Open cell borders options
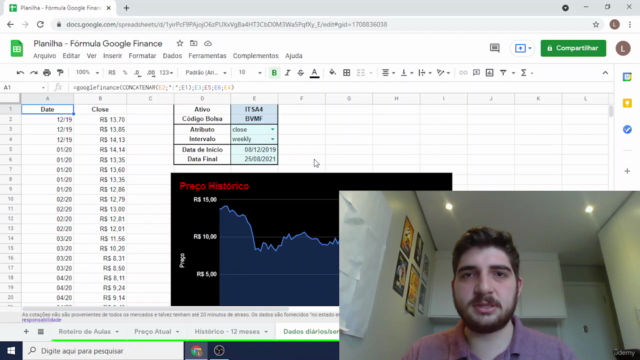640x360 pixels. (x=347, y=73)
